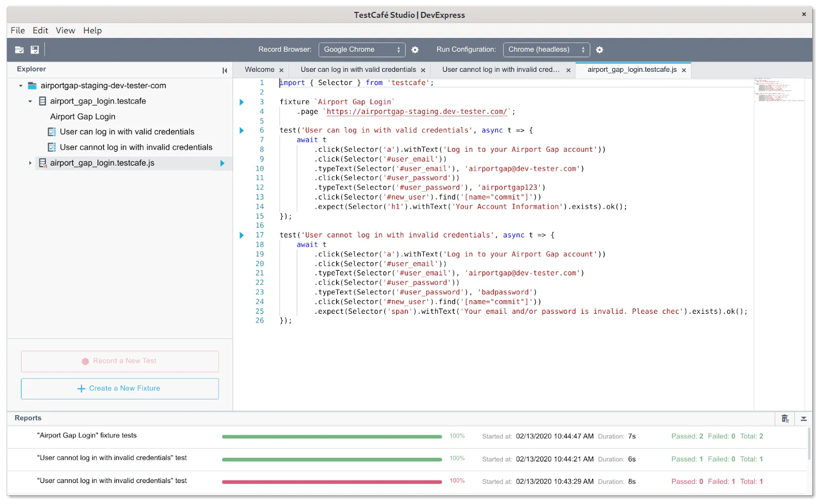
Task: Open the View menu
Action: pyautogui.click(x=65, y=30)
